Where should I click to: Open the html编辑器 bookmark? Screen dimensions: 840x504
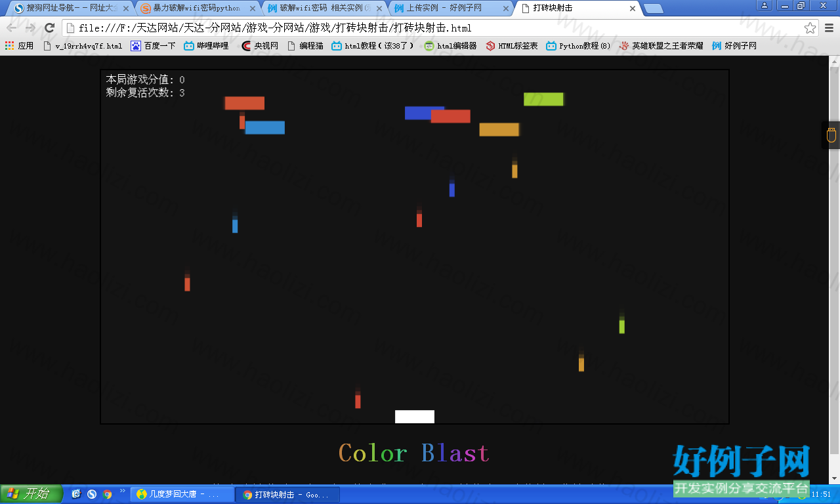[450, 46]
